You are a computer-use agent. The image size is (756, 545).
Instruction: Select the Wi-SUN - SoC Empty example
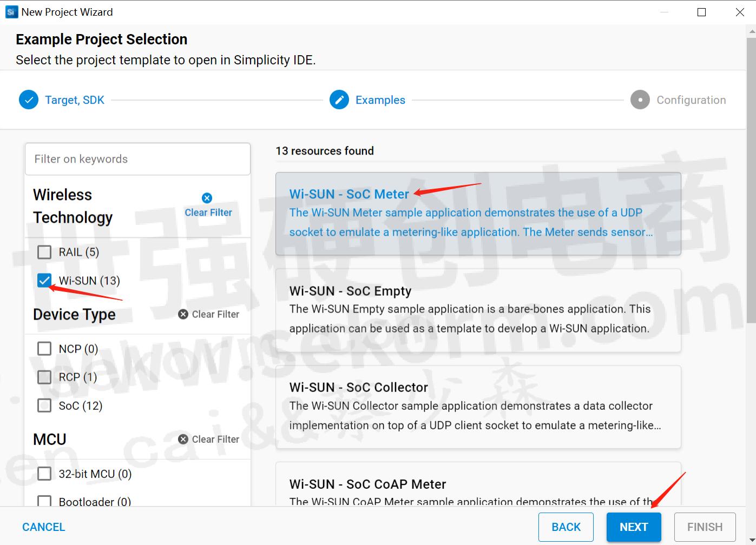(478, 310)
